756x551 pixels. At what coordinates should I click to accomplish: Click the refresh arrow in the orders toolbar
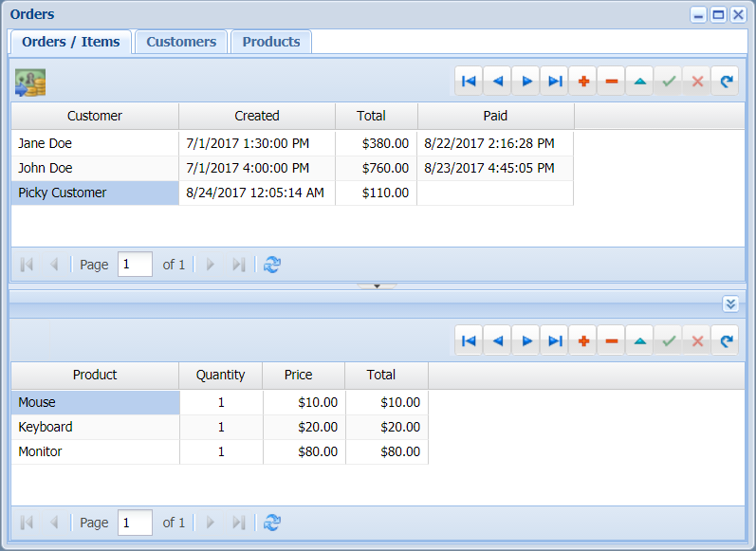[x=727, y=82]
